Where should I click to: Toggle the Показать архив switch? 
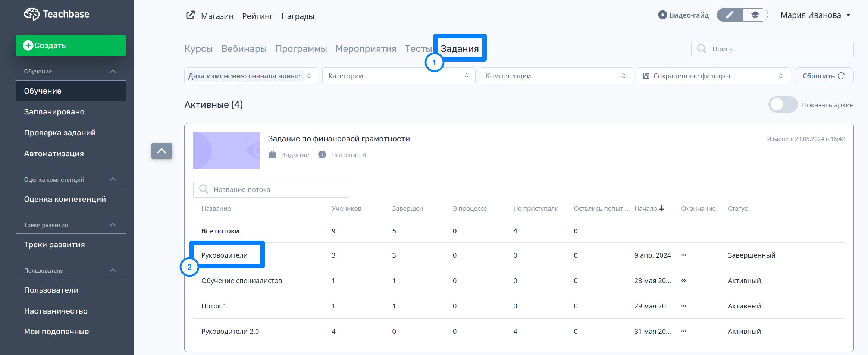click(x=783, y=105)
